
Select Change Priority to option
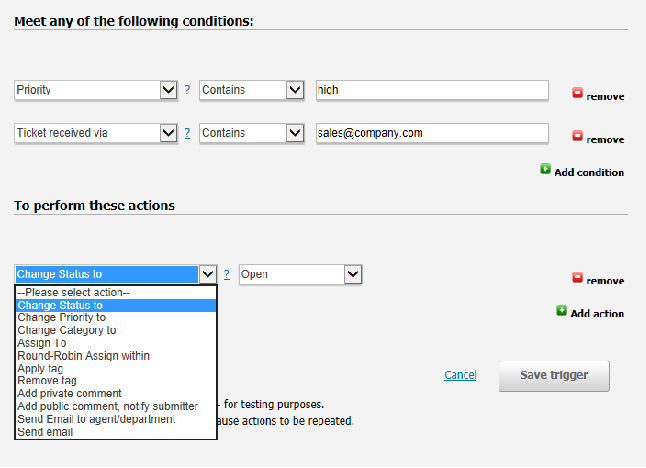tap(62, 318)
